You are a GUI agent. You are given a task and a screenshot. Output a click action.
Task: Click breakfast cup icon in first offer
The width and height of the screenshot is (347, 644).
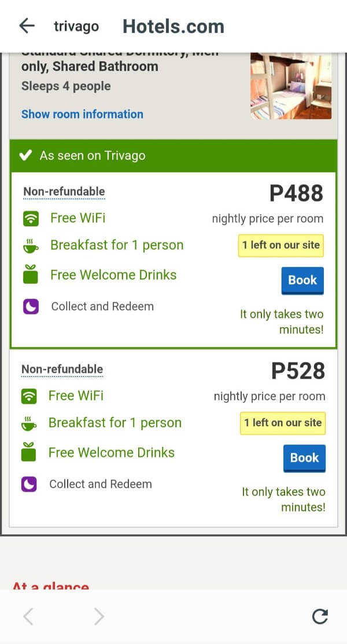[31, 246]
